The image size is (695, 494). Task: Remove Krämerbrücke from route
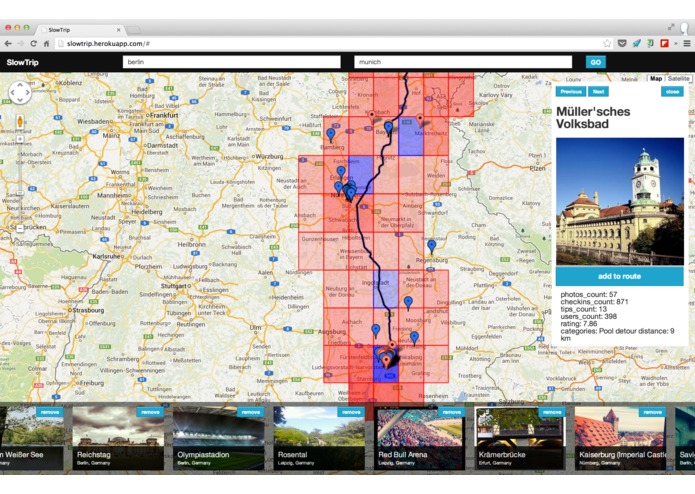tap(552, 412)
